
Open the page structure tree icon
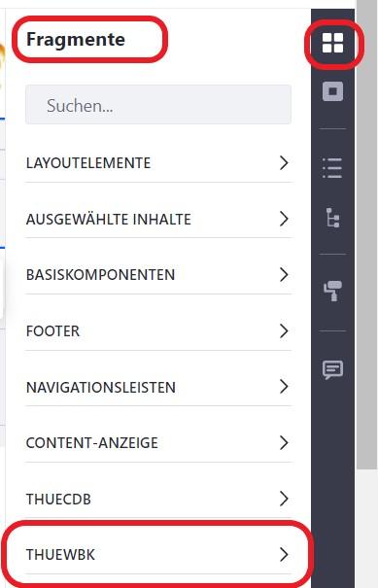333,218
